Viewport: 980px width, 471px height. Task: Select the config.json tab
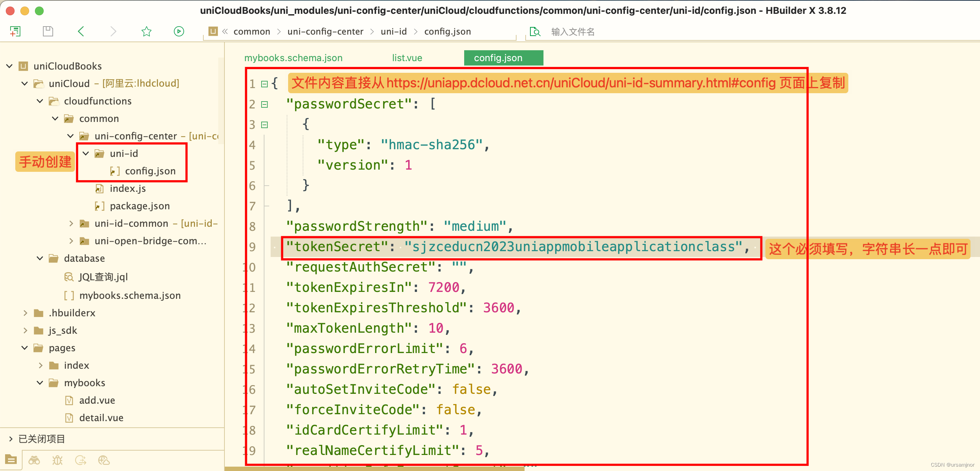(503, 58)
